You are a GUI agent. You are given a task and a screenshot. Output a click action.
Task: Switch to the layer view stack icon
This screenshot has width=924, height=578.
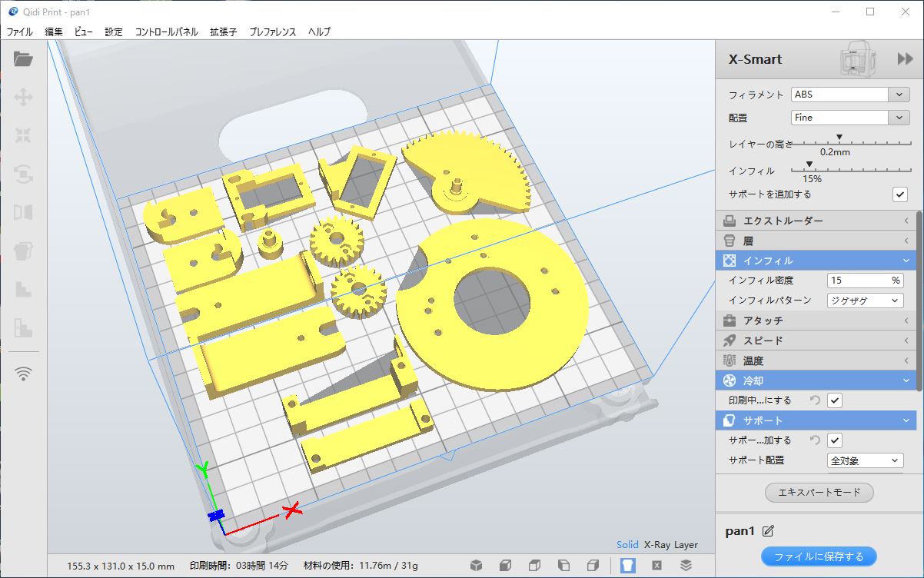pyautogui.click(x=686, y=566)
